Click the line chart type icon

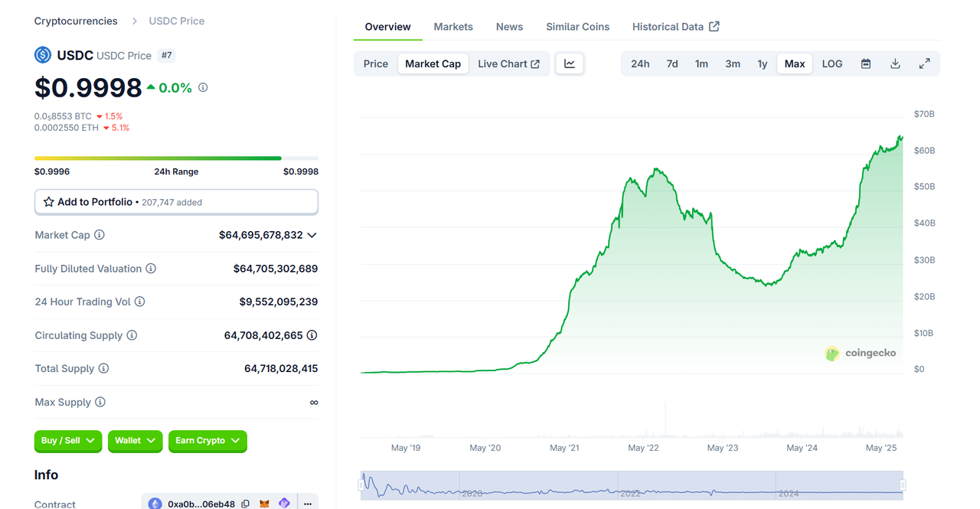point(570,64)
